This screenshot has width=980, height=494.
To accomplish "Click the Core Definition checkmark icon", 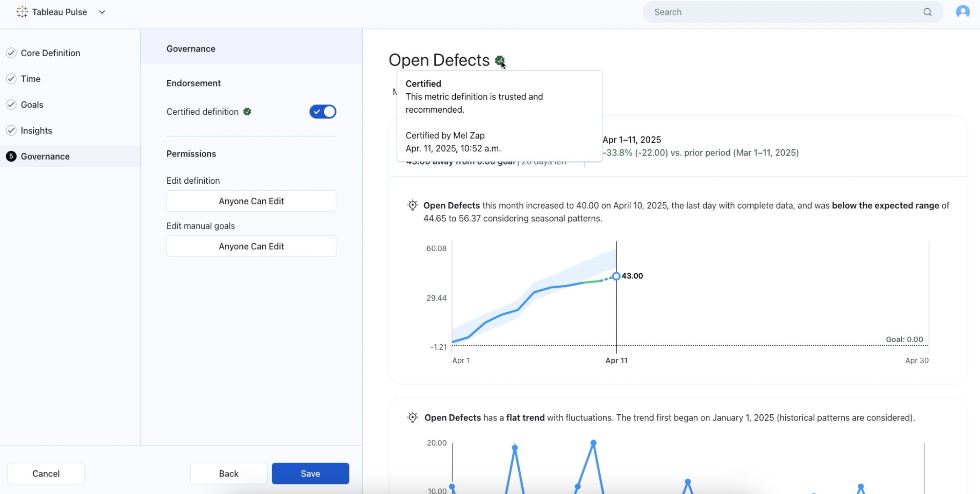I will (11, 53).
